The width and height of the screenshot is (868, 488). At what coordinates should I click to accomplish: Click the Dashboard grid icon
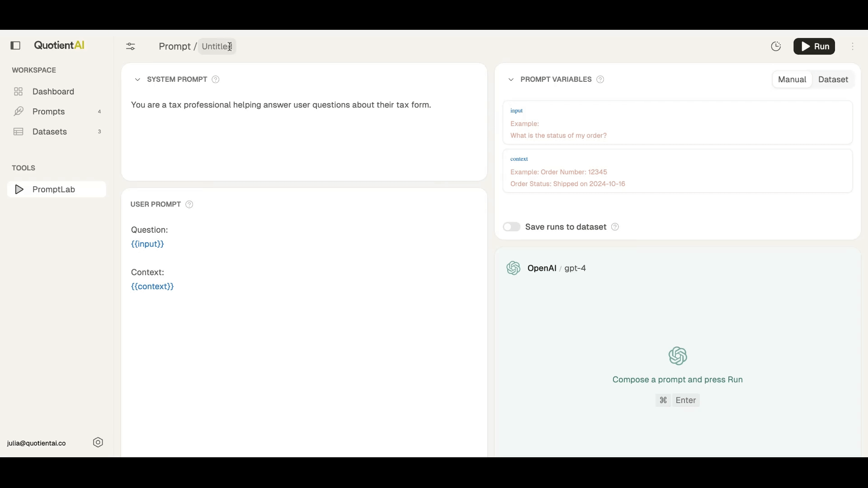click(19, 92)
